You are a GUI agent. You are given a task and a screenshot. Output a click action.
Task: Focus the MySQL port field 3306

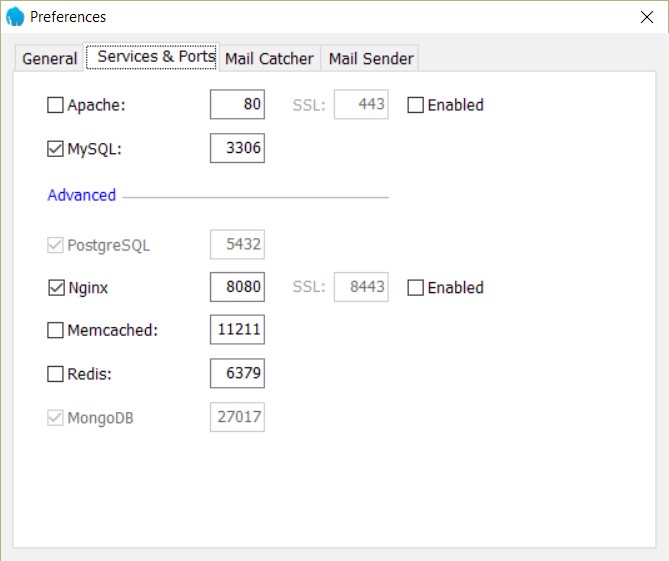(237, 149)
